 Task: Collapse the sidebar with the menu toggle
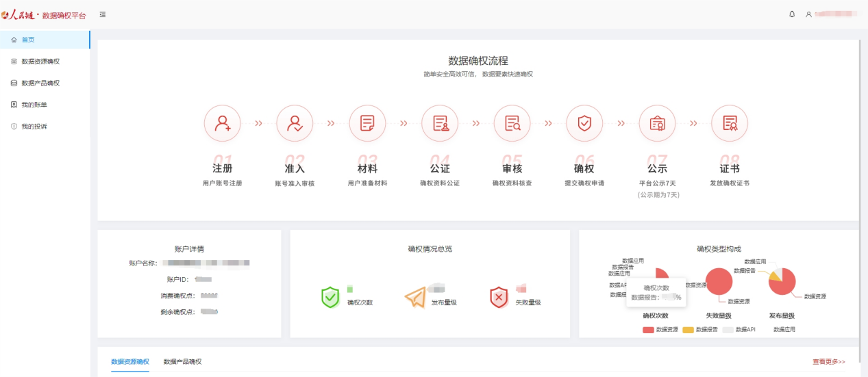[x=103, y=14]
